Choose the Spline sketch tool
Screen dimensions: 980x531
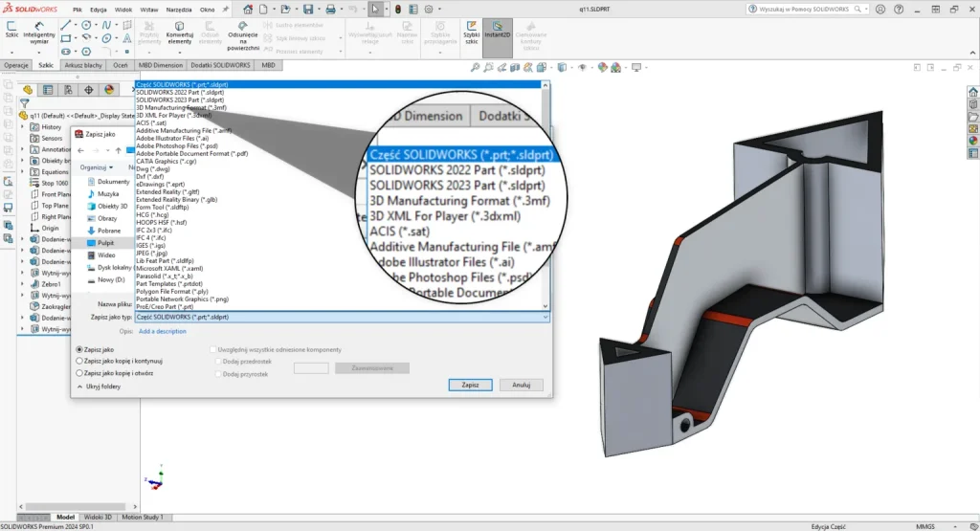coord(106,25)
